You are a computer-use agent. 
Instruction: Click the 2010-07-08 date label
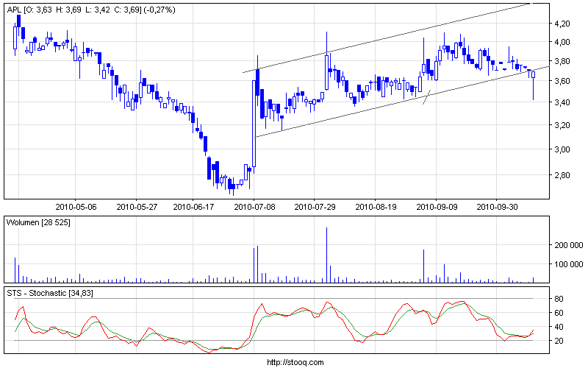click(x=254, y=207)
